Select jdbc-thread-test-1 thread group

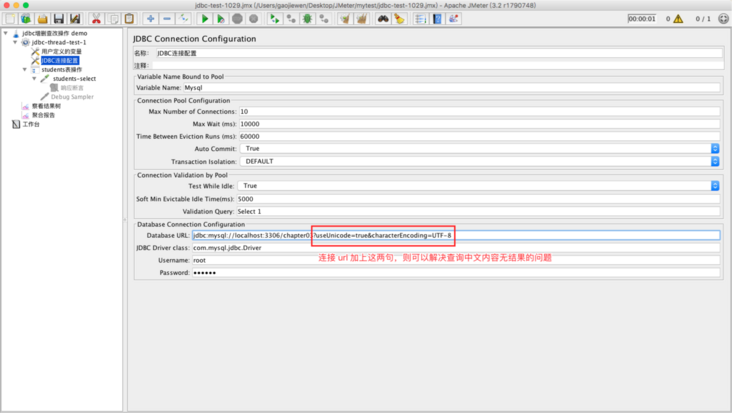59,42
